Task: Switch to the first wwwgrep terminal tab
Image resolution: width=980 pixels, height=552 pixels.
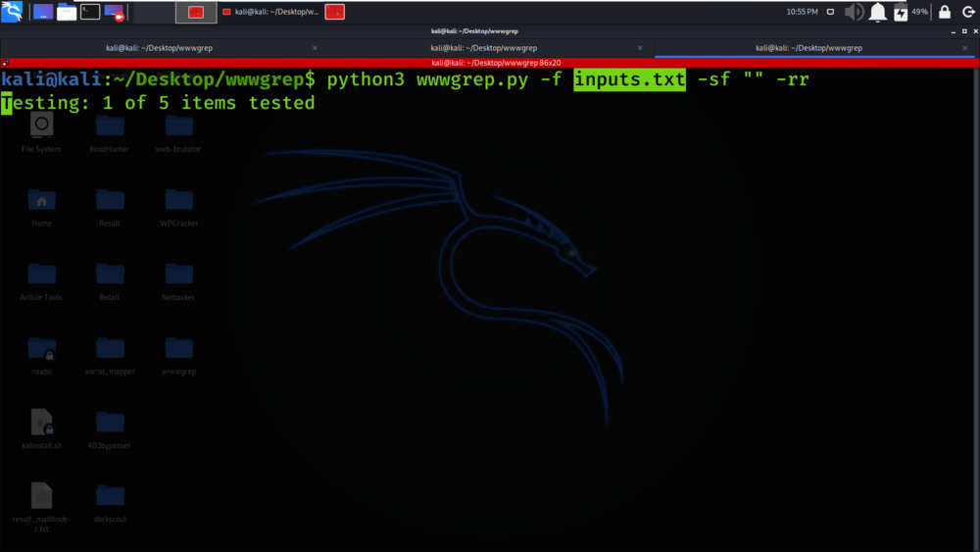Action: (160, 48)
